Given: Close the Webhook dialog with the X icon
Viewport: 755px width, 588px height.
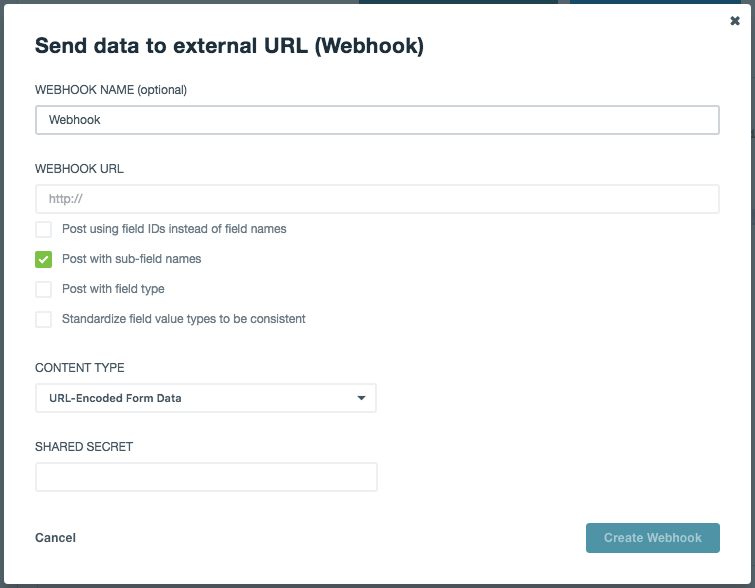Looking at the screenshot, I should pos(735,21).
